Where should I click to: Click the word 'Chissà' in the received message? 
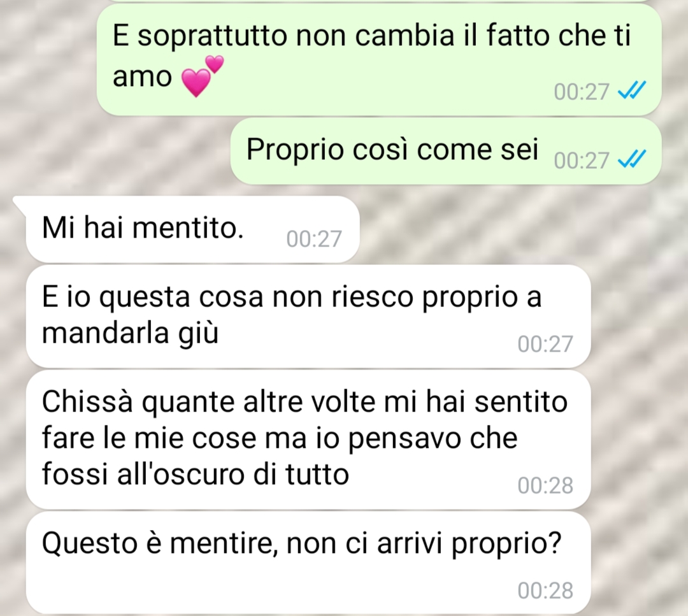[x=87, y=401]
